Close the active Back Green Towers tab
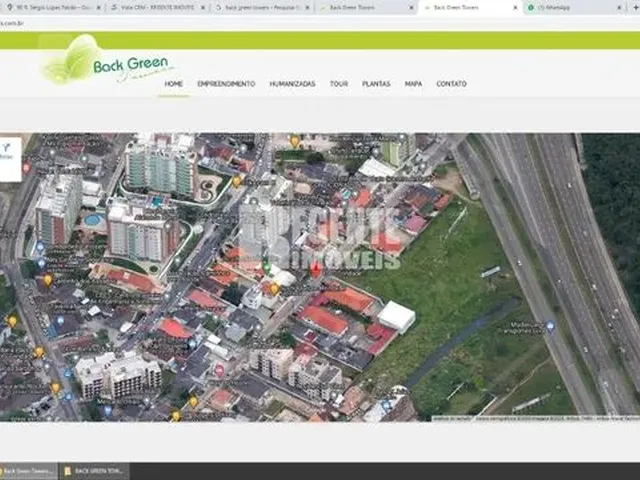This screenshot has width=640, height=480. [x=515, y=7]
